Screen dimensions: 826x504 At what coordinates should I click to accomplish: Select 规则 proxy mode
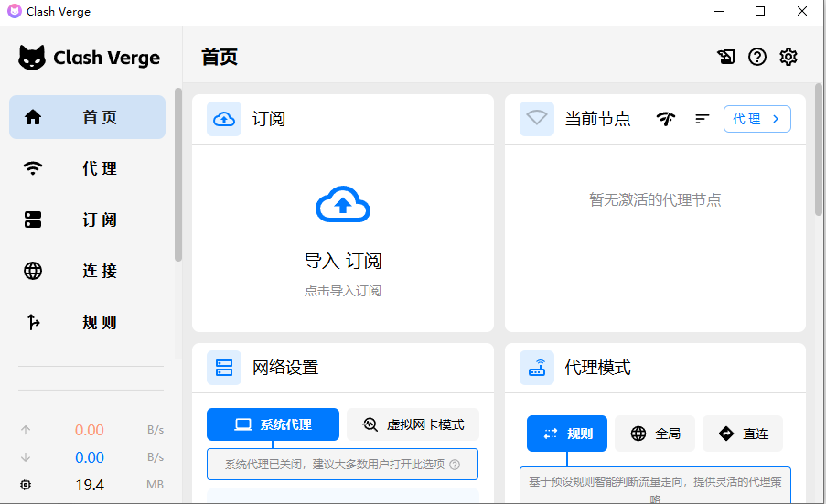tap(567, 434)
